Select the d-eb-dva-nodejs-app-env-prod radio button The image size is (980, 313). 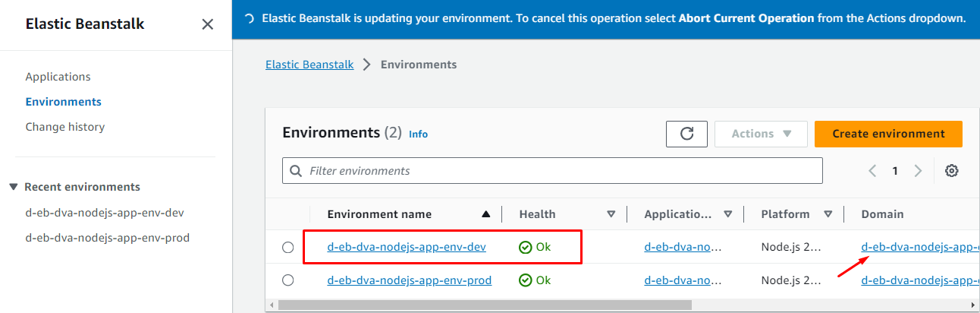(287, 280)
